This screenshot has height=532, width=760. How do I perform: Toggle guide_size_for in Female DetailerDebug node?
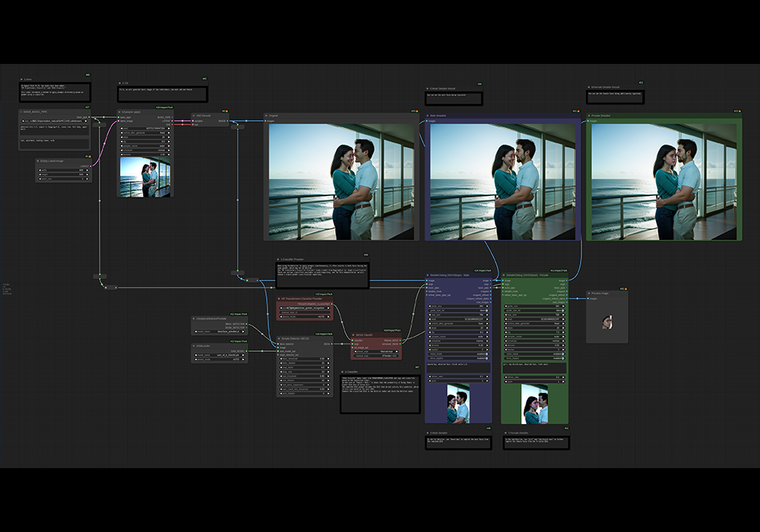pyautogui.click(x=534, y=311)
